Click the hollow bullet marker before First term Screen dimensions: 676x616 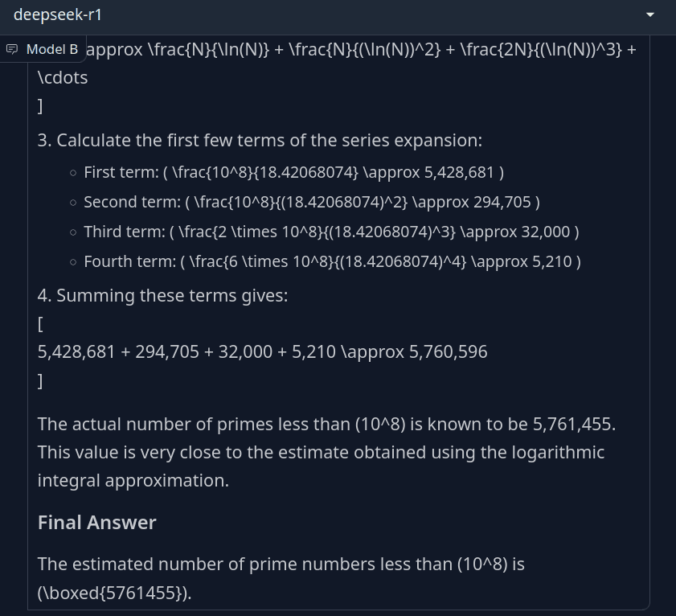click(73, 173)
